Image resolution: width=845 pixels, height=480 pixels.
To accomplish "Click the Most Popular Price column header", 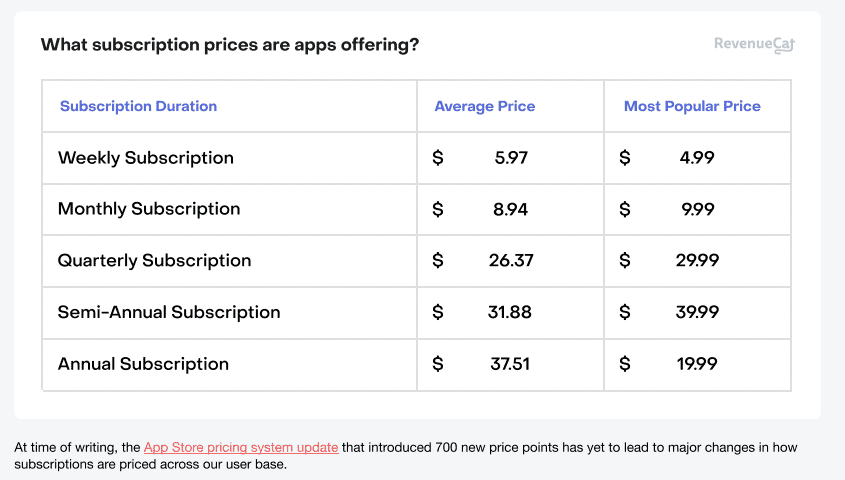I will click(692, 106).
